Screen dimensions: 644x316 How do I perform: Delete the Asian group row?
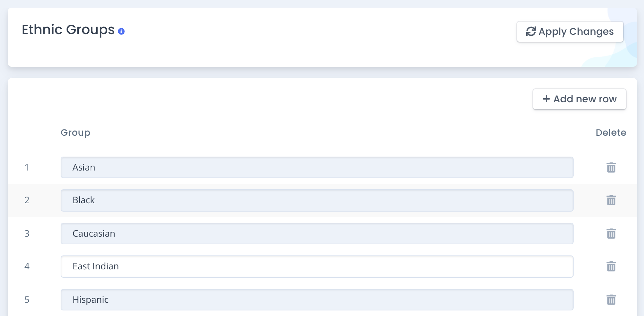611,167
